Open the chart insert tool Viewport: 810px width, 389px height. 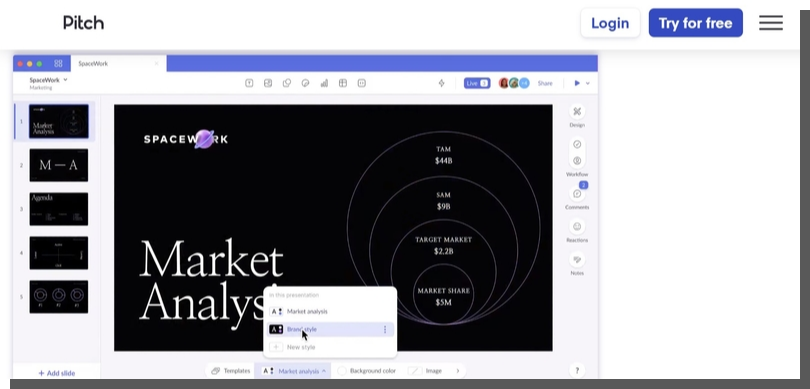pyautogui.click(x=324, y=83)
